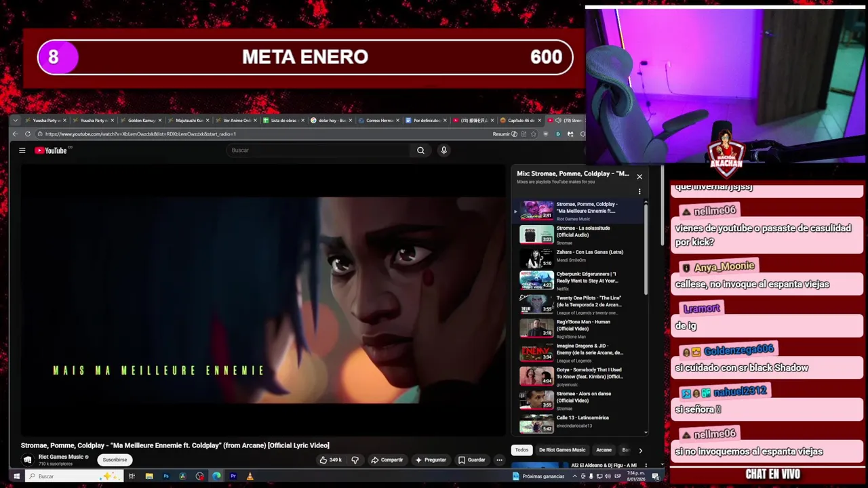This screenshot has height=488, width=868.
Task: Click the Windows Start button
Action: 16,476
